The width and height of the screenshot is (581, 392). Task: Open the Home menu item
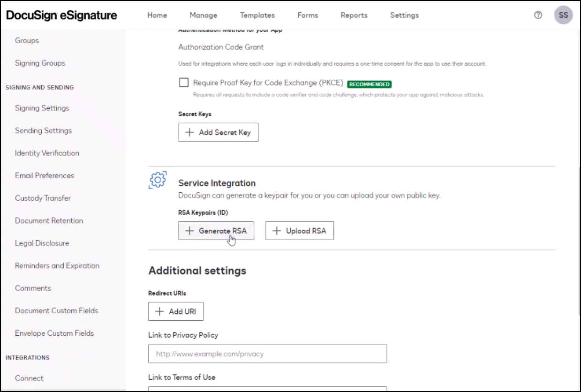(157, 15)
